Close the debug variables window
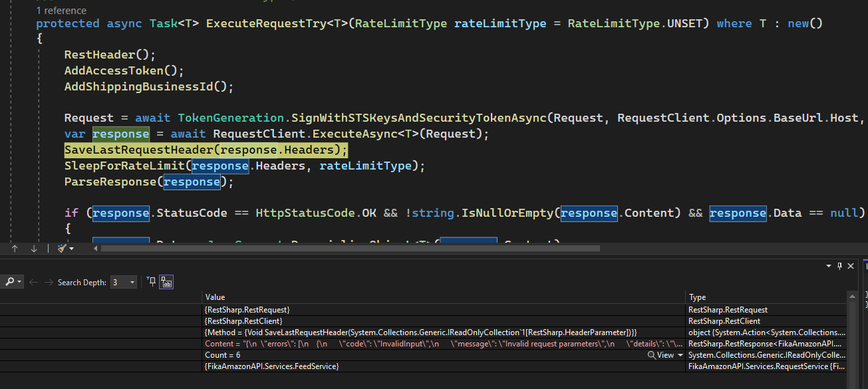 (852, 266)
